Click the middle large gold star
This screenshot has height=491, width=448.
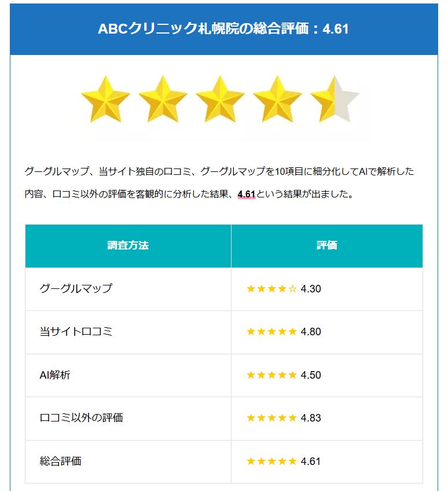[220, 99]
